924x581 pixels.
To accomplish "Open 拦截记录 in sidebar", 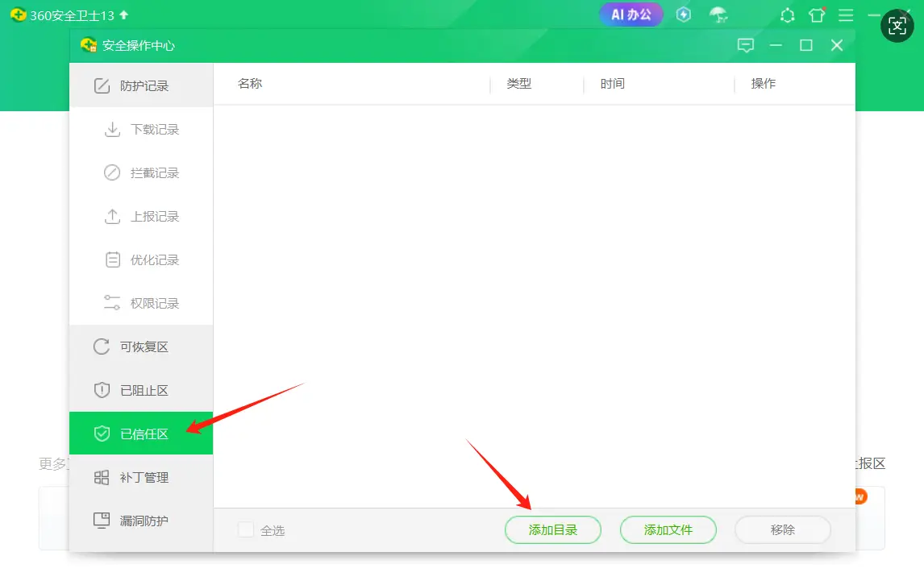I will (x=154, y=172).
